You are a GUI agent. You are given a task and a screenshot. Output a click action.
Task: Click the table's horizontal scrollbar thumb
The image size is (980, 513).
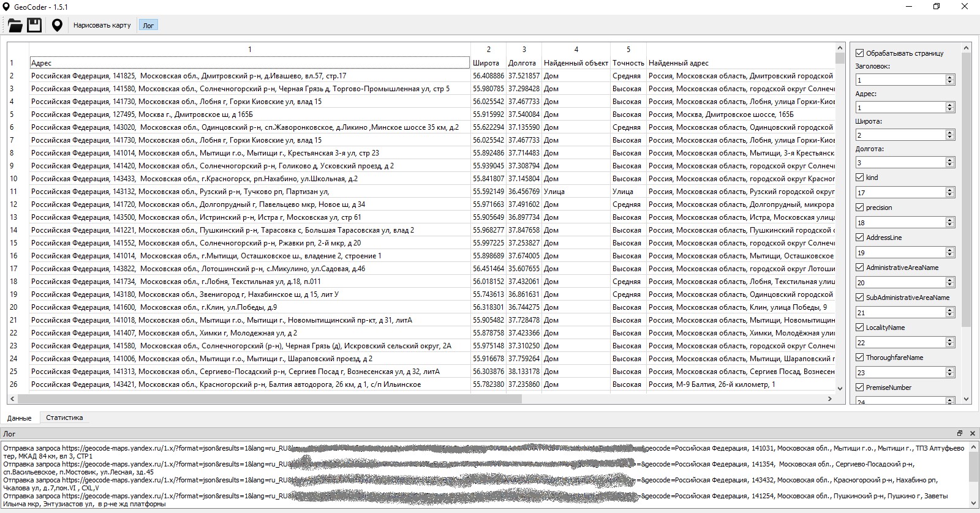point(269,399)
